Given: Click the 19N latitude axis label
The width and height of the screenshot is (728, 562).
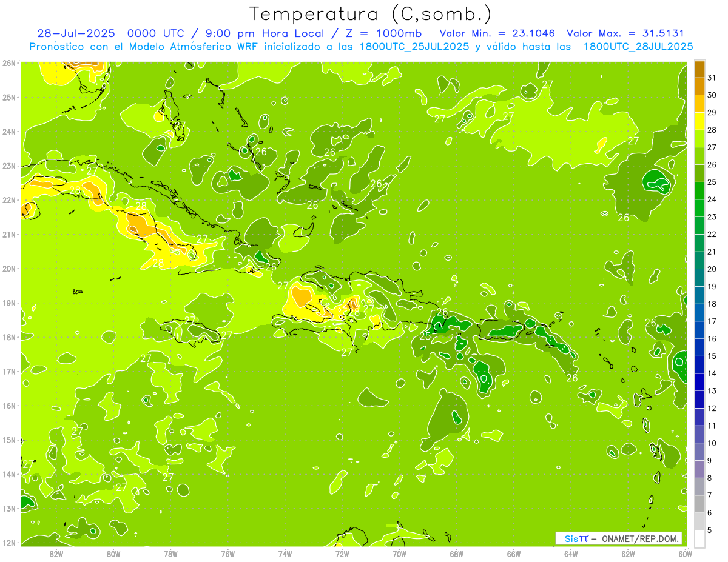Looking at the screenshot, I should tap(9, 303).
